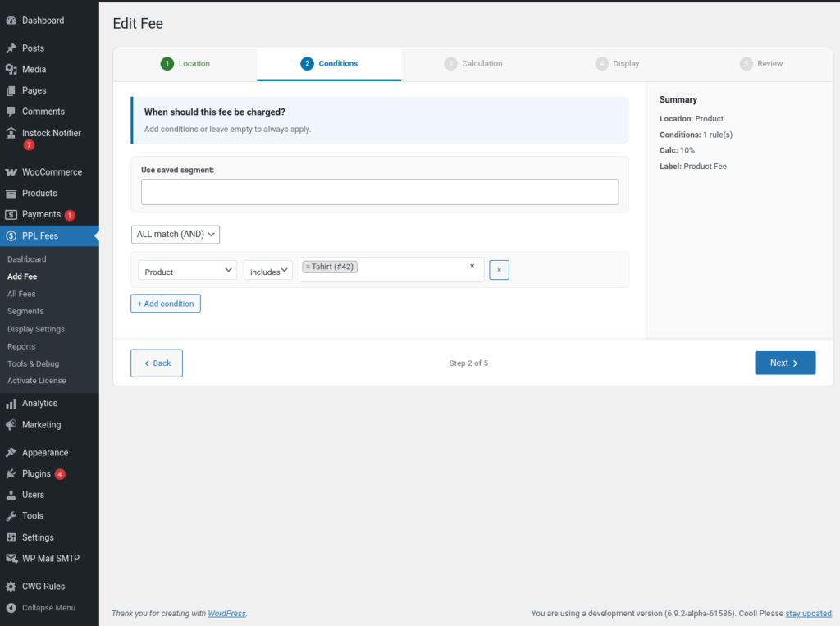The image size is (840, 626).
Task: Click the Marketing megaphone icon
Action: [x=11, y=424]
